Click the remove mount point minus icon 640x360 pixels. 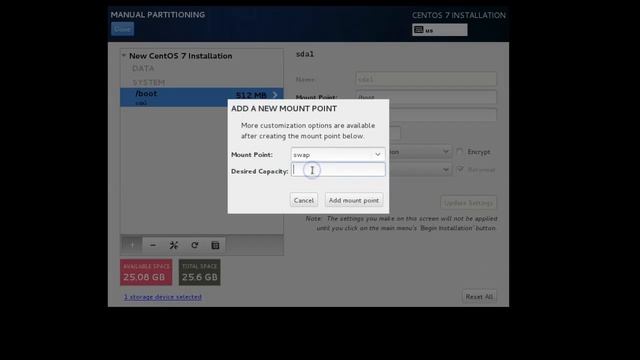[x=153, y=245]
